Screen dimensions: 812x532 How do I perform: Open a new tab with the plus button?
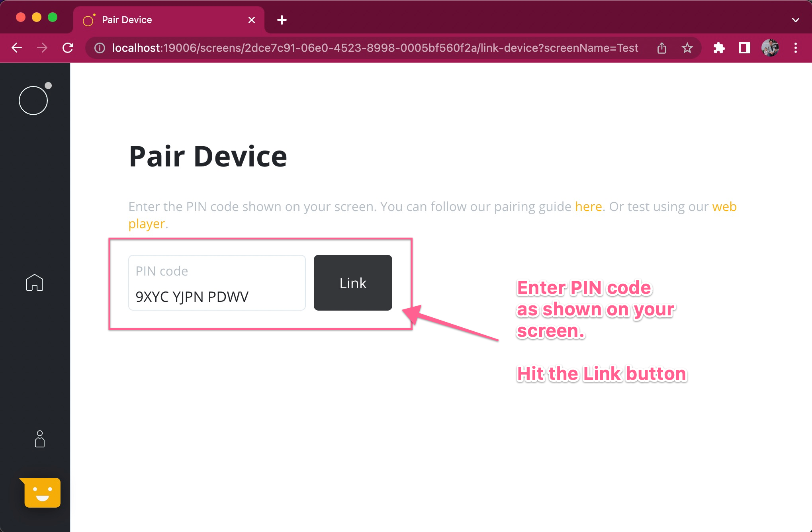pyautogui.click(x=282, y=20)
